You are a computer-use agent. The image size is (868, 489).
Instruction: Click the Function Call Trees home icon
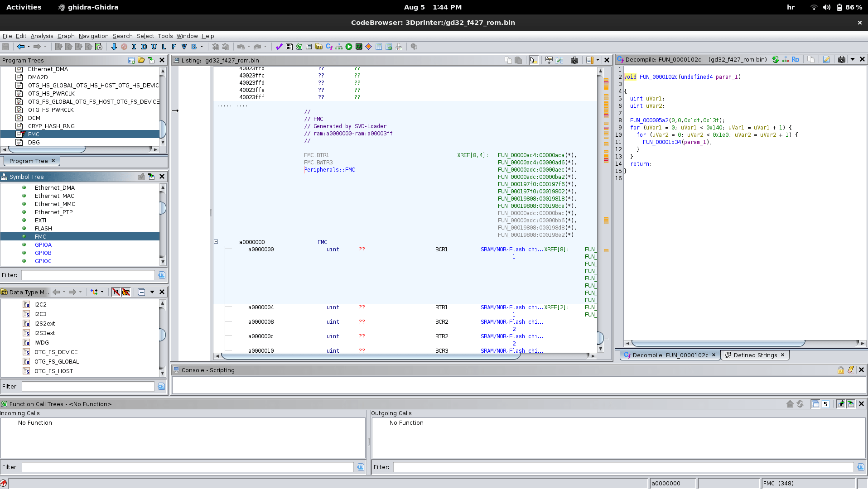790,404
